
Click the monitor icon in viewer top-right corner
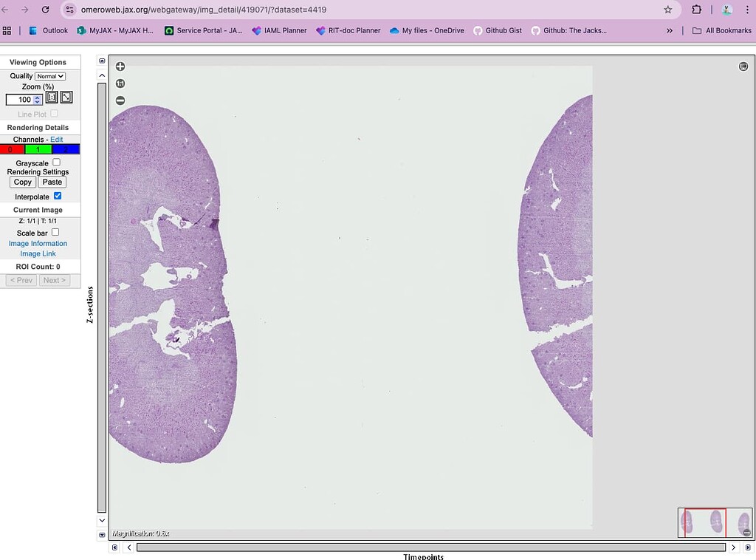(x=743, y=66)
